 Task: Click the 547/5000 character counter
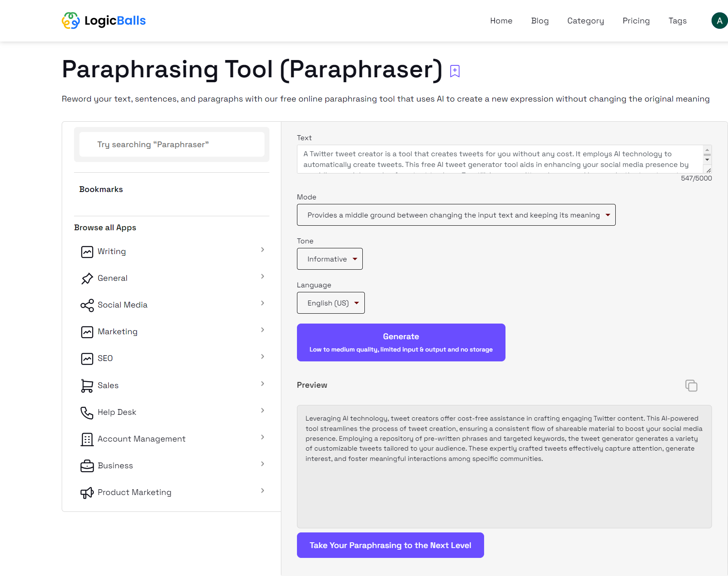pos(696,178)
